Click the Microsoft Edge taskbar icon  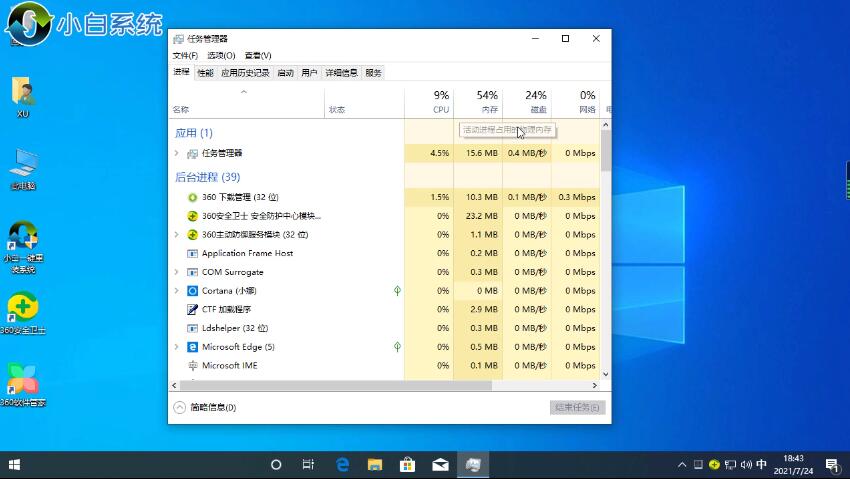click(x=342, y=465)
